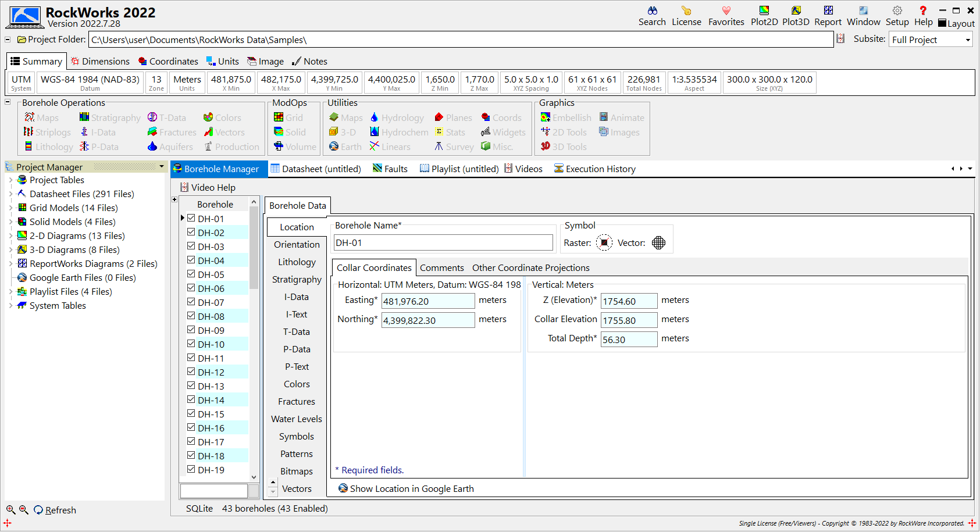Screen dimensions: 980x532
Task: Uncheck the DH-01 borehole checkbox
Action: point(191,218)
